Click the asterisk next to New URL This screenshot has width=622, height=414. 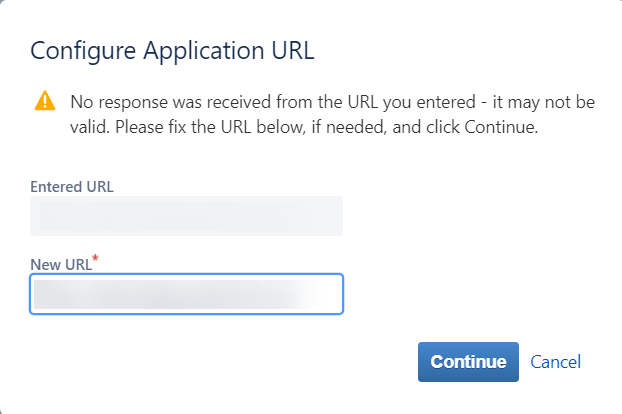95,261
